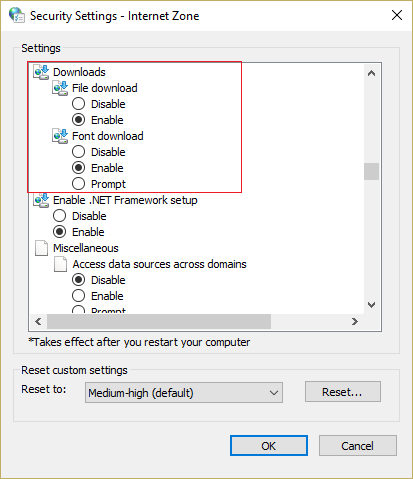Select Prompt under Font download

(x=78, y=184)
